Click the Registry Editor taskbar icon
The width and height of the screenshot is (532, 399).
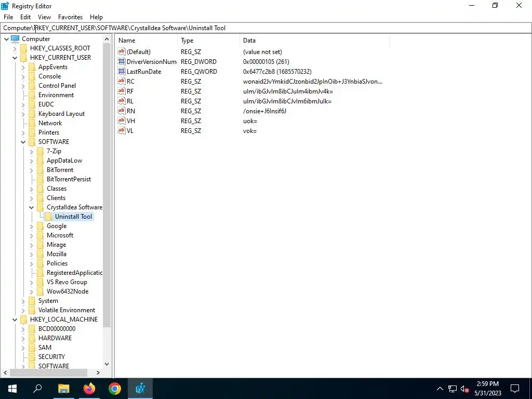[x=140, y=389]
